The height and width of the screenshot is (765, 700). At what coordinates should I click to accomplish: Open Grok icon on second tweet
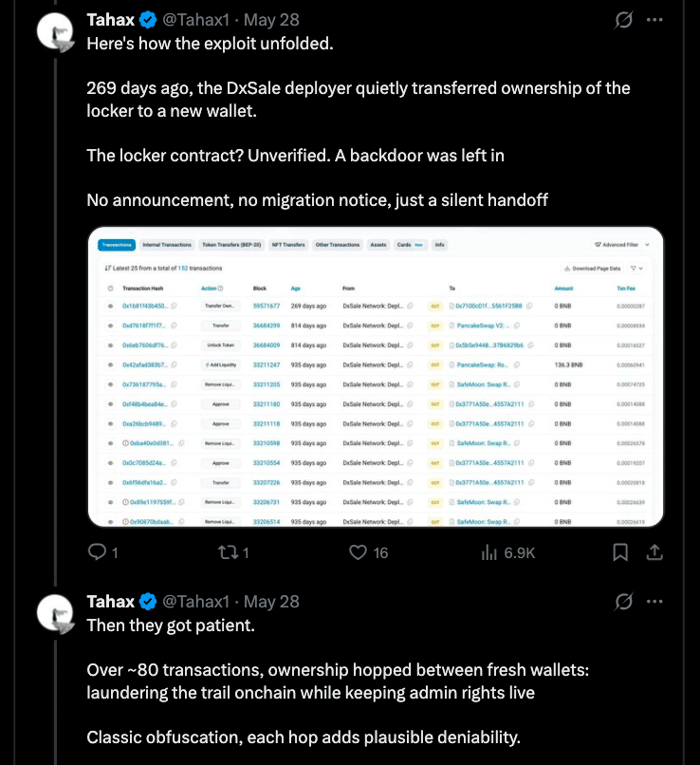click(x=623, y=602)
